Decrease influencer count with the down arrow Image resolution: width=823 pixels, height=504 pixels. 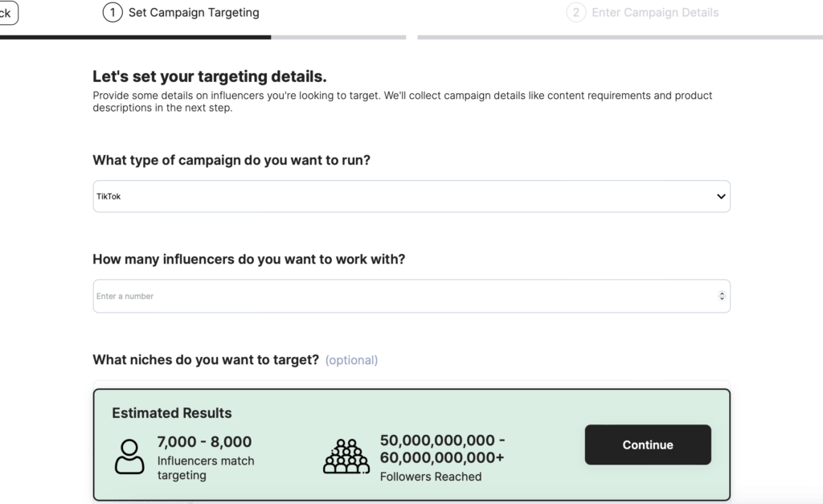pos(722,298)
